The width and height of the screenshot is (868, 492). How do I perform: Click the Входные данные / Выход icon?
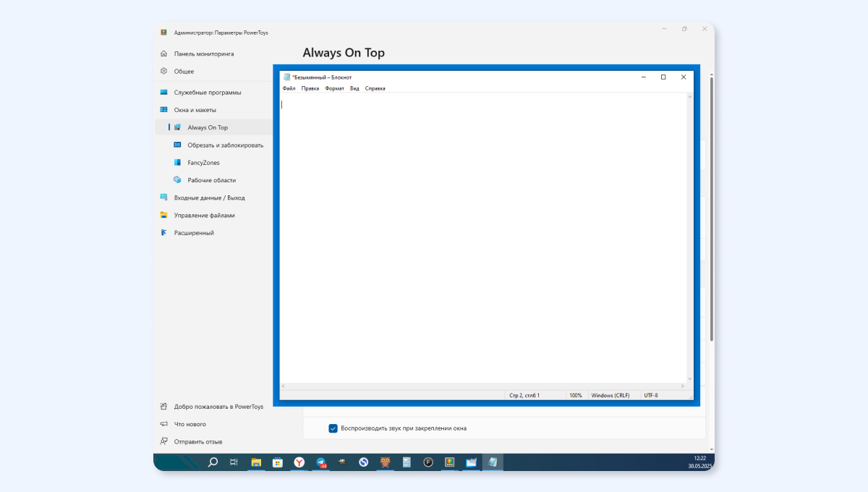pyautogui.click(x=164, y=198)
